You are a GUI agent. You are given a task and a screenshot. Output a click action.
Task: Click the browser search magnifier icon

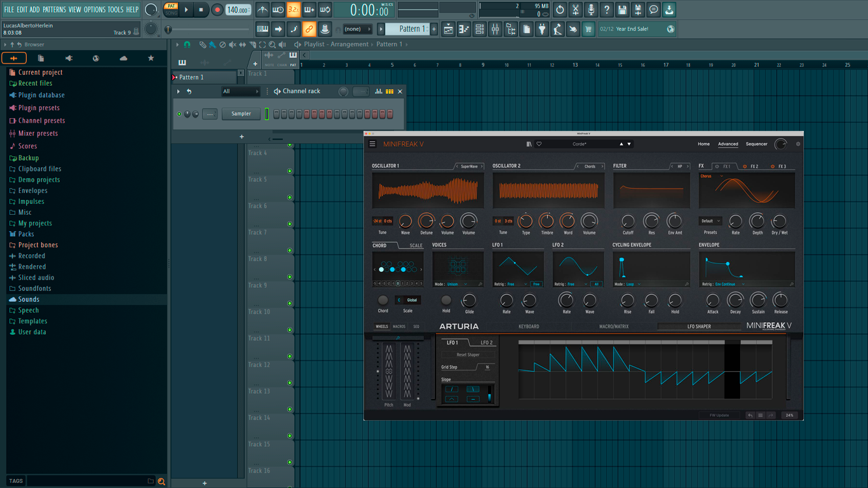(161, 481)
